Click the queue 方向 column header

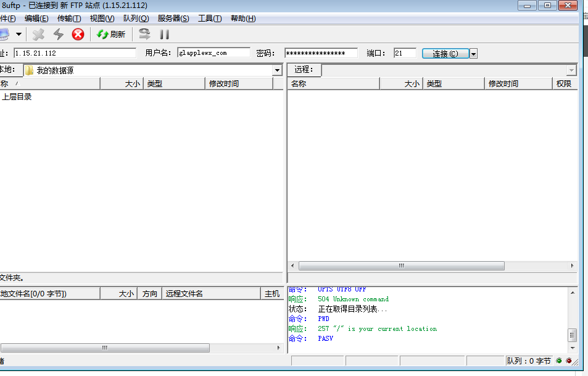pos(150,293)
